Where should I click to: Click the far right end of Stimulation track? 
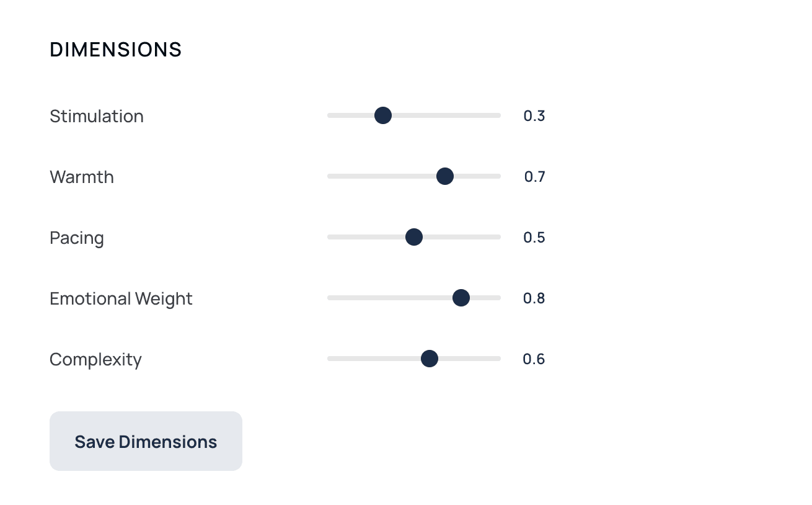[498, 115]
